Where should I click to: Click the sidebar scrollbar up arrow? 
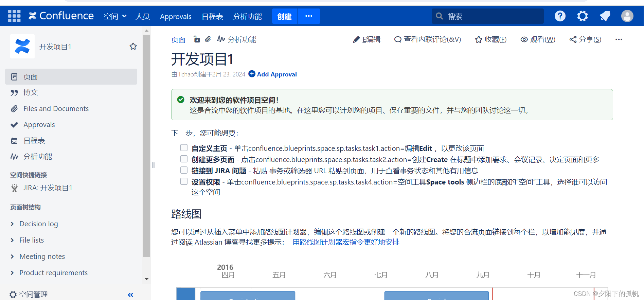pos(146,31)
